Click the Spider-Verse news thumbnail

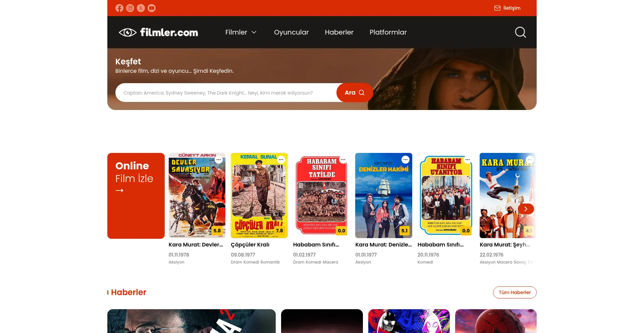coord(409,321)
